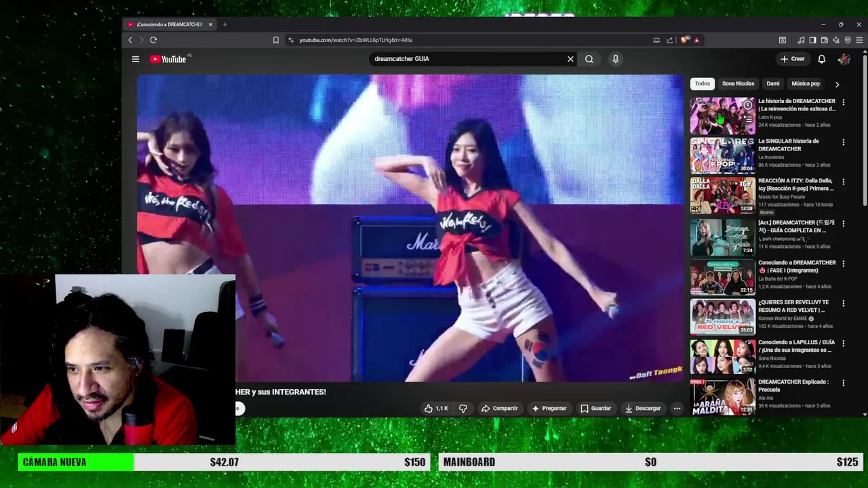Click the CAMARA NUEVA donation progress bar
The image size is (868, 488).
coord(224,462)
